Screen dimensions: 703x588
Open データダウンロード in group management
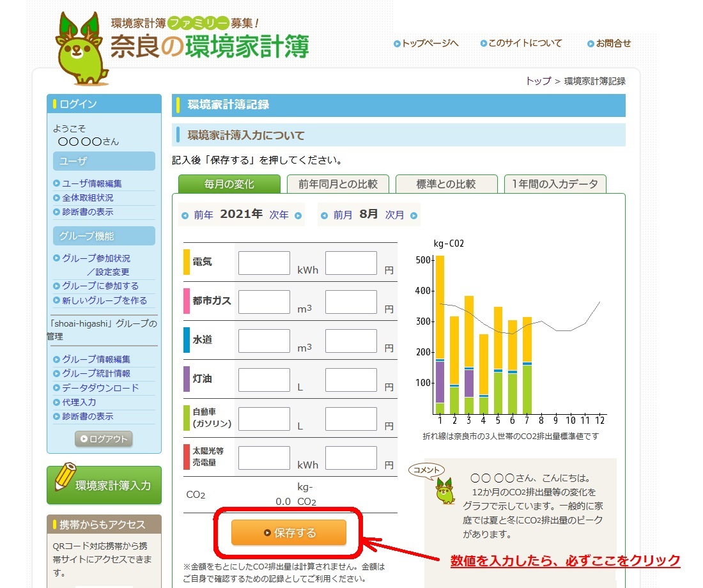[100, 388]
